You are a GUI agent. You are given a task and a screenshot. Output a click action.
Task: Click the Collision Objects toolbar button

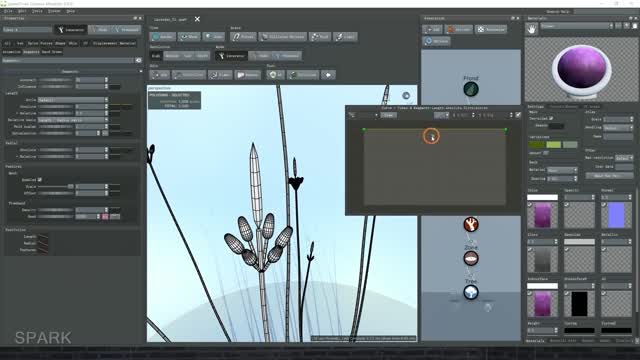click(x=282, y=37)
